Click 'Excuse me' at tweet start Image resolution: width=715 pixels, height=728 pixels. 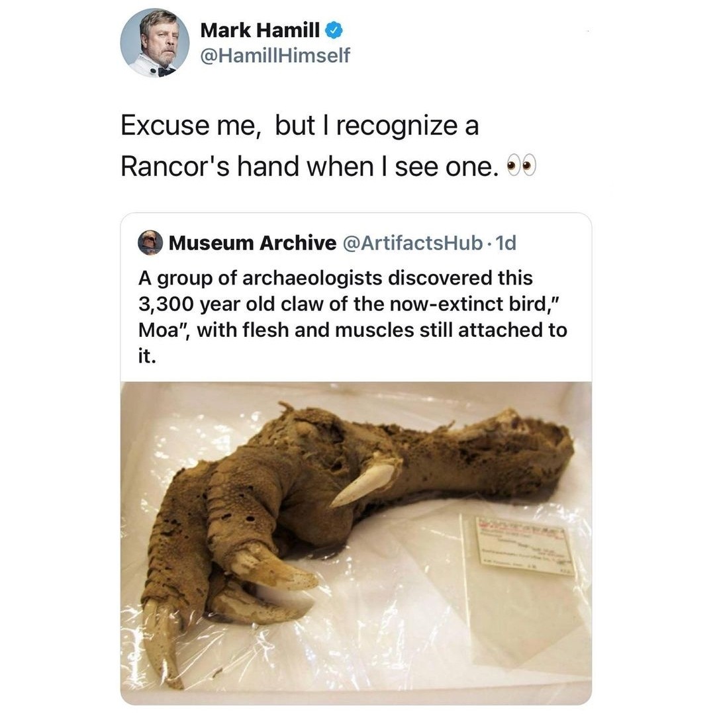point(189,126)
